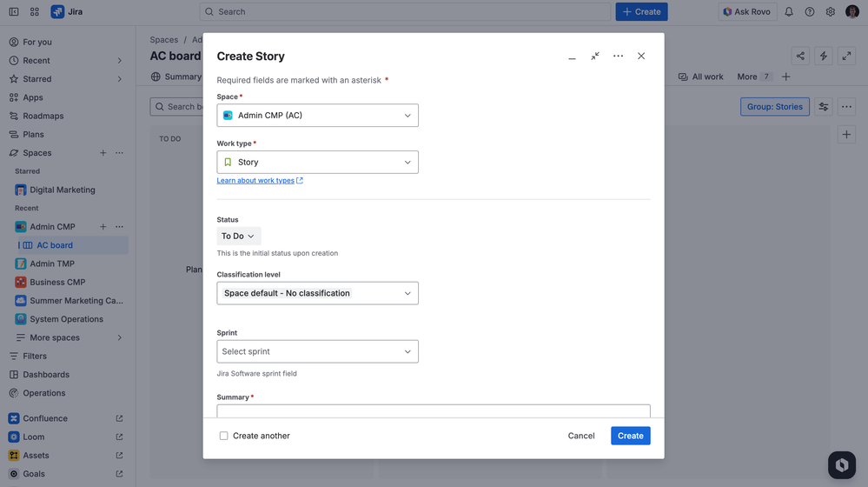Switch to the All work tab

pos(701,77)
